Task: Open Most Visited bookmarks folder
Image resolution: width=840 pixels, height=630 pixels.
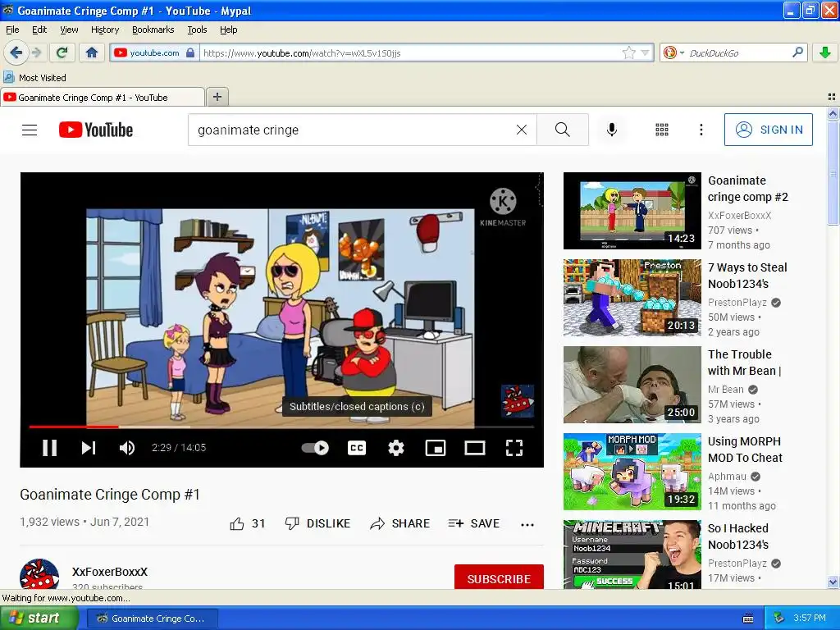Action: [x=34, y=78]
